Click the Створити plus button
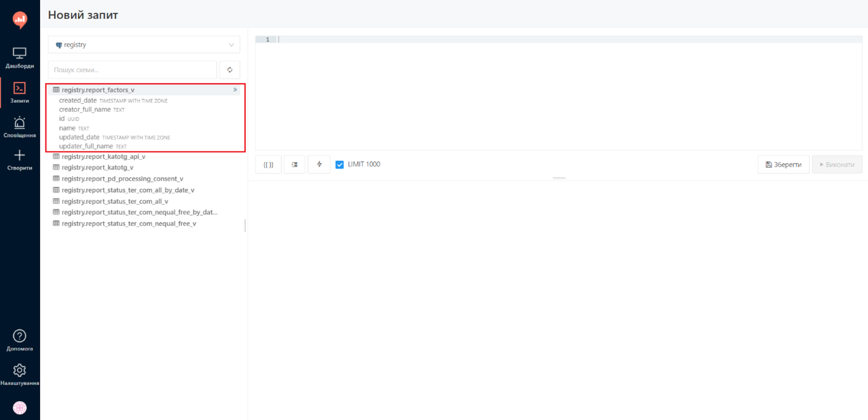868x420 pixels. click(20, 160)
